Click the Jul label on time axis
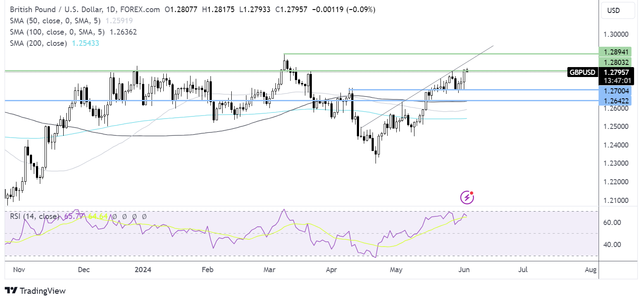 click(523, 270)
